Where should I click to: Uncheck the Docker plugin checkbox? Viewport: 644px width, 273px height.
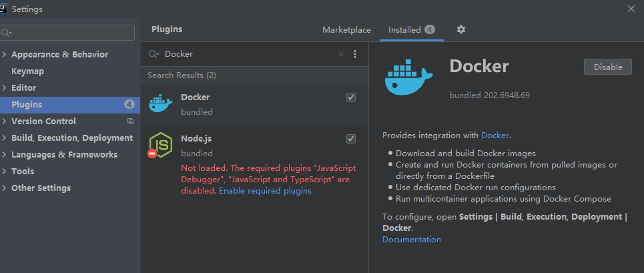point(351,97)
